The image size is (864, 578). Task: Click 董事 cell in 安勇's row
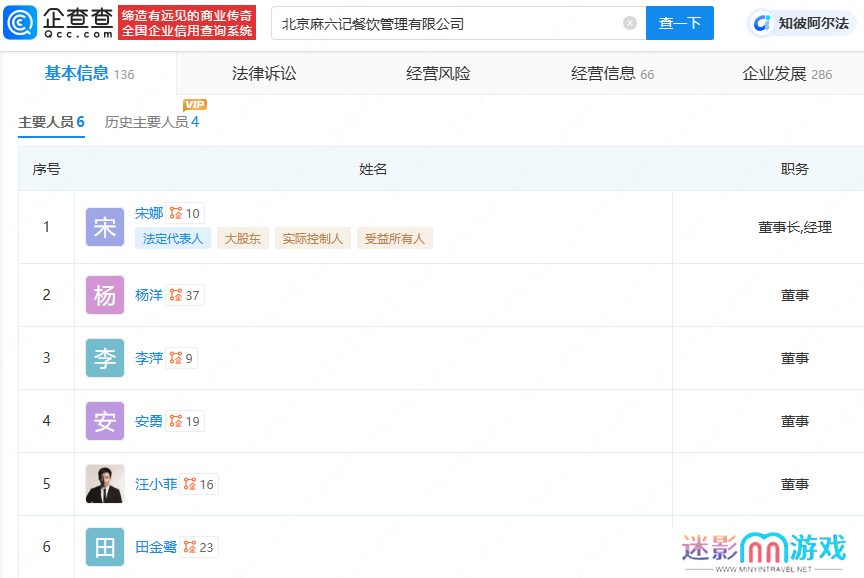pos(795,422)
